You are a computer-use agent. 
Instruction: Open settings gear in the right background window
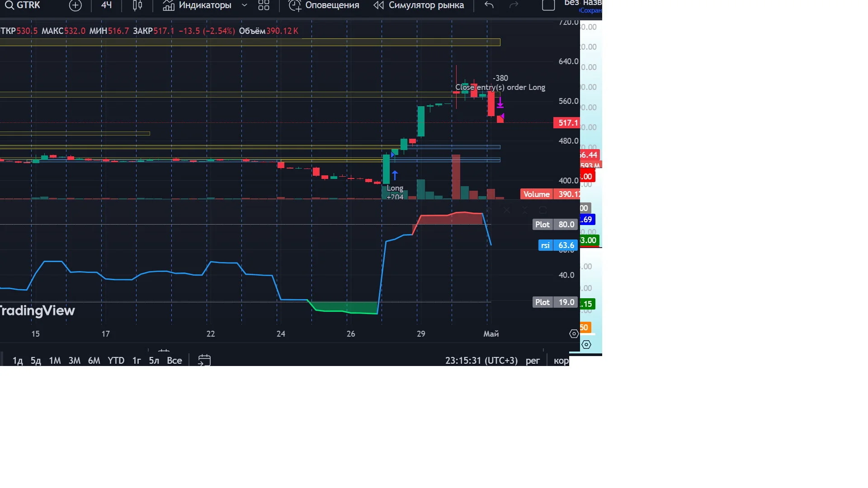pyautogui.click(x=586, y=344)
